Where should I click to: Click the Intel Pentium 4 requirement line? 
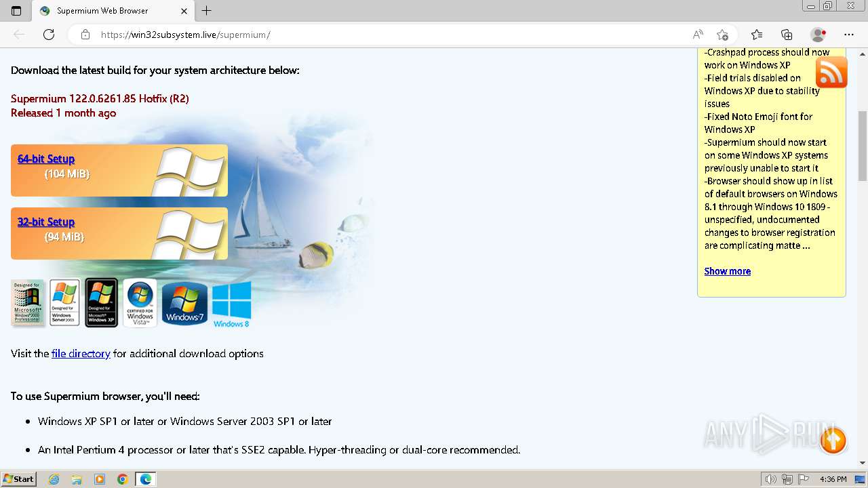point(279,449)
